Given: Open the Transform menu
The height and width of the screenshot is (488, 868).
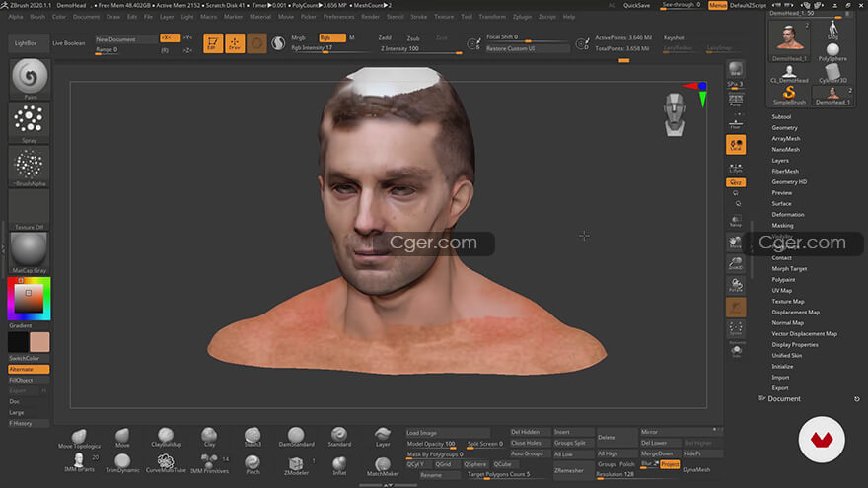Looking at the screenshot, I should [x=492, y=17].
